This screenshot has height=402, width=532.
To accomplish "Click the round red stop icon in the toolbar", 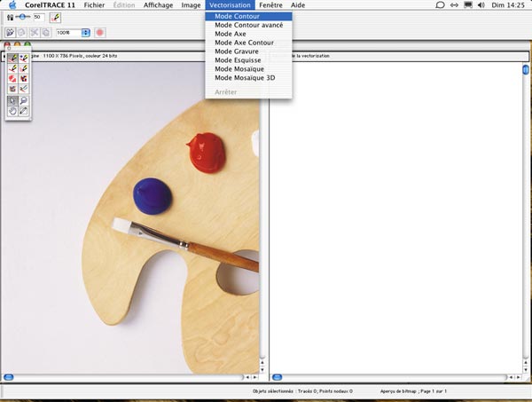I will click(99, 32).
